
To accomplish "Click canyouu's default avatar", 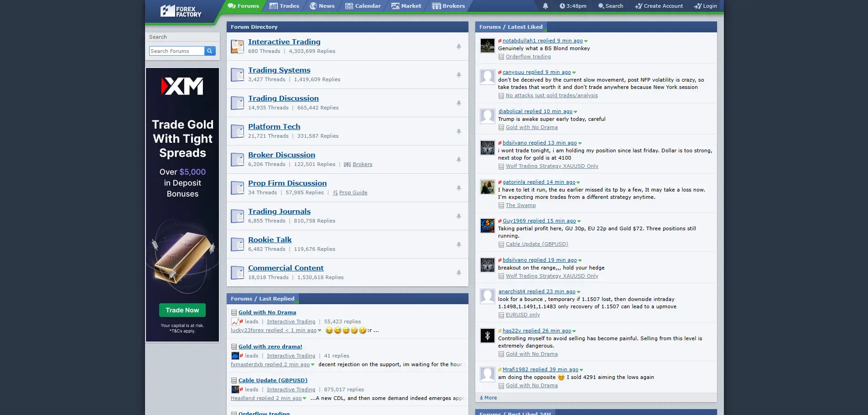I will [488, 77].
